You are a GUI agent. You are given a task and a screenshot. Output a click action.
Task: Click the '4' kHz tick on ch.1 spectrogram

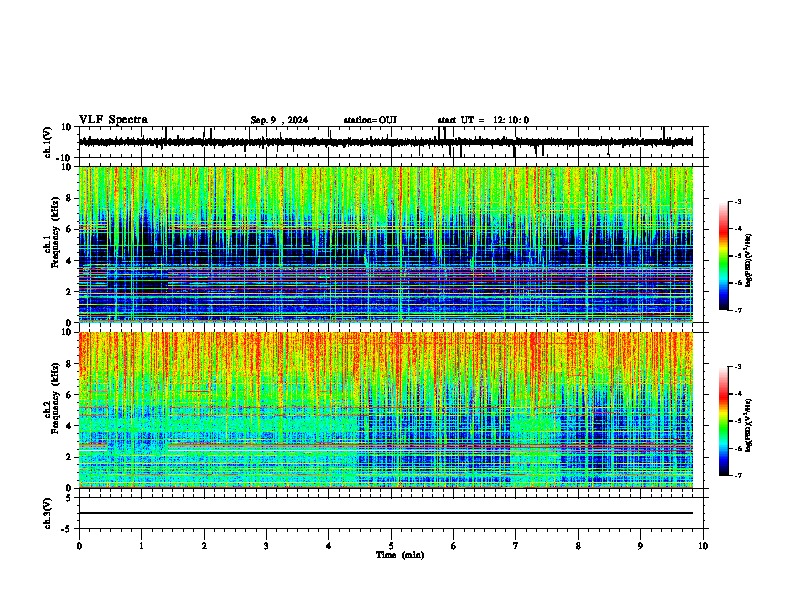click(69, 260)
